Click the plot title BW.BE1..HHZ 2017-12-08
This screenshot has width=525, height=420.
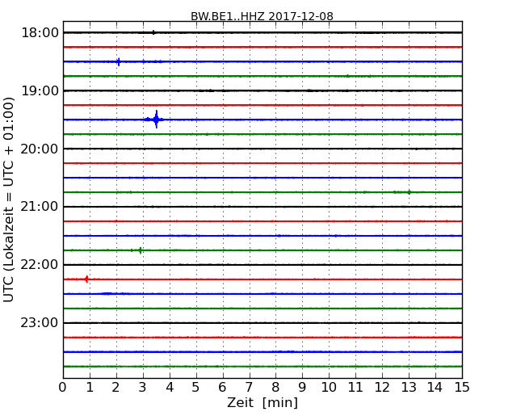[262, 16]
